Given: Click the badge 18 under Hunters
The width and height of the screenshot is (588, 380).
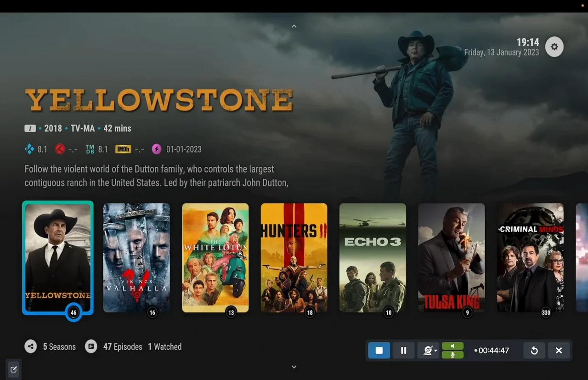Looking at the screenshot, I should click(x=310, y=312).
